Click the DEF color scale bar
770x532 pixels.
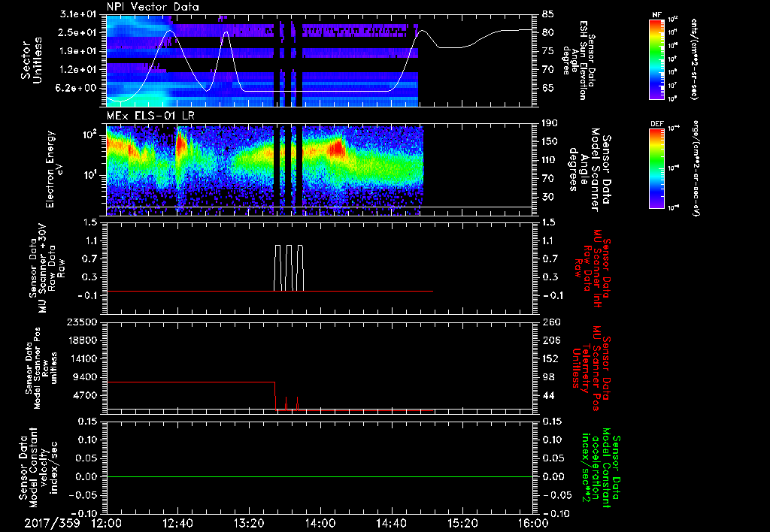click(657, 168)
